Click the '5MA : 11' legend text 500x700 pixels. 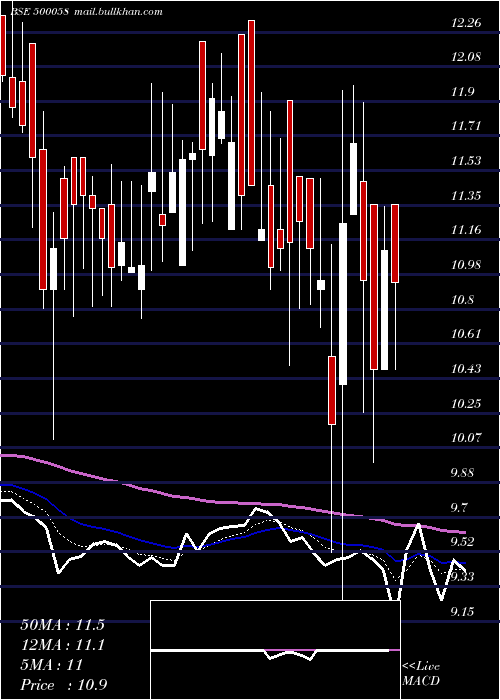coord(52,665)
